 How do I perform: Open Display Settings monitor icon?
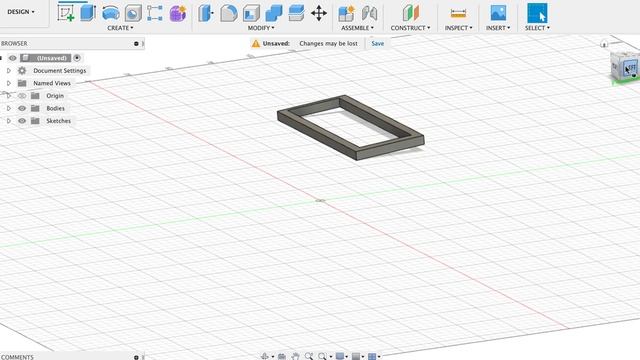coord(340,356)
